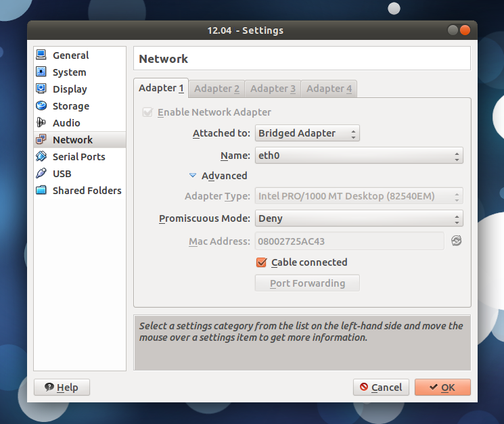This screenshot has width=504, height=424.
Task: Open the Promiscuous Mode dropdown set to Deny
Action: click(359, 218)
